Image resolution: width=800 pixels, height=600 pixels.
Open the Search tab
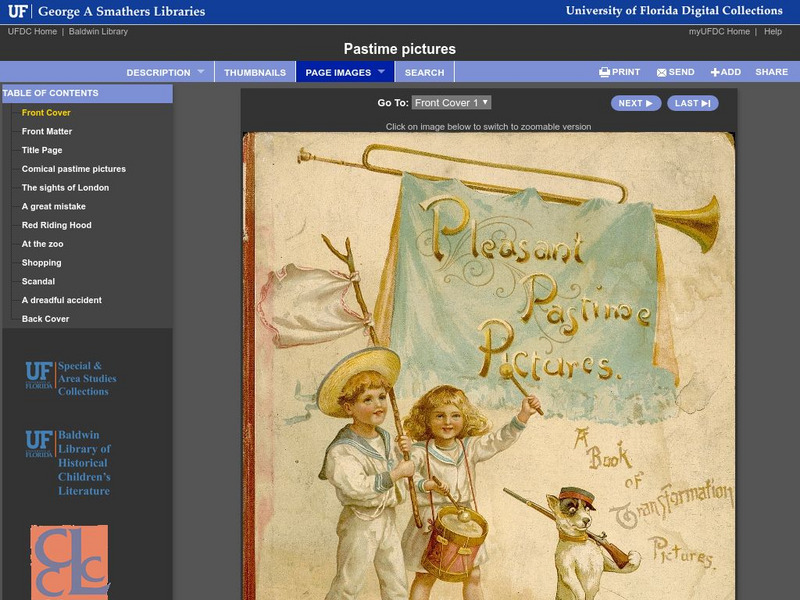(x=424, y=72)
